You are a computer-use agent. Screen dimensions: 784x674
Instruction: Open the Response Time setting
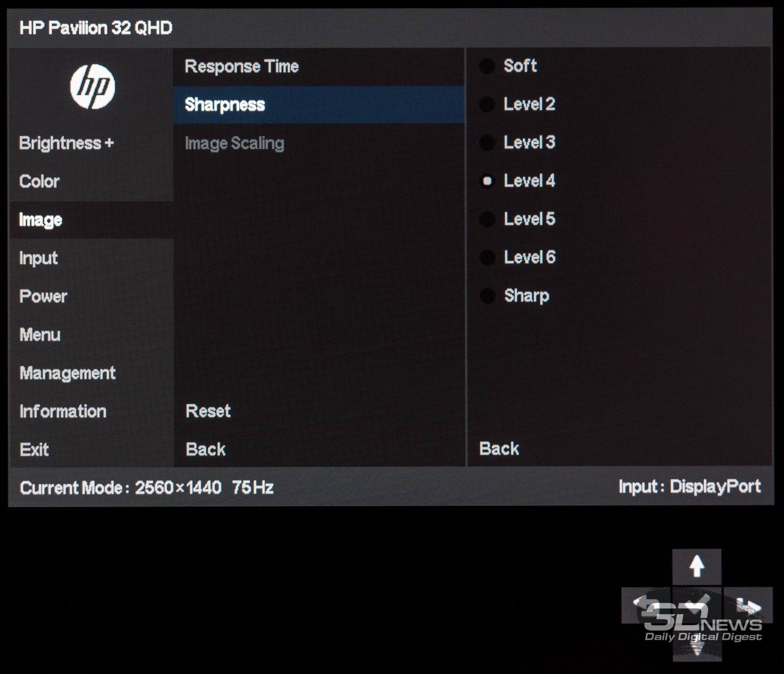click(x=318, y=66)
